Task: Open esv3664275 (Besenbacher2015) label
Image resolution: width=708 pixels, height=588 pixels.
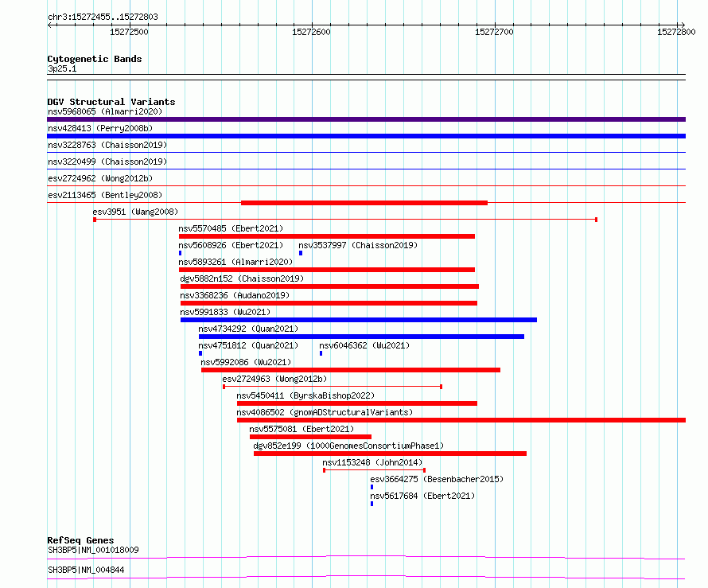Action: pyautogui.click(x=437, y=479)
